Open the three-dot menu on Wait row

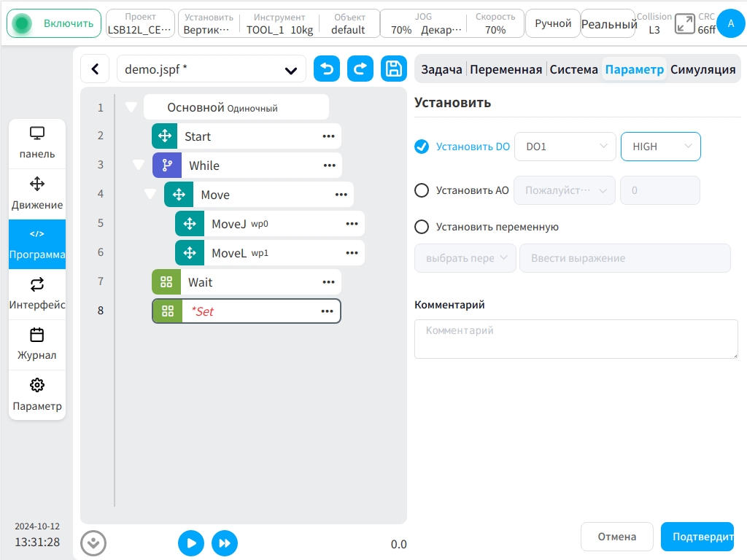click(328, 282)
